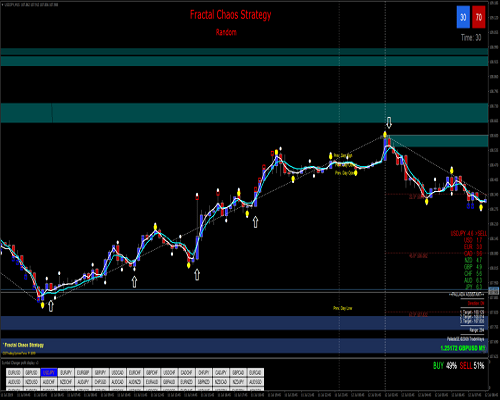Click the BUY 49% sentiment readout

click(x=445, y=366)
